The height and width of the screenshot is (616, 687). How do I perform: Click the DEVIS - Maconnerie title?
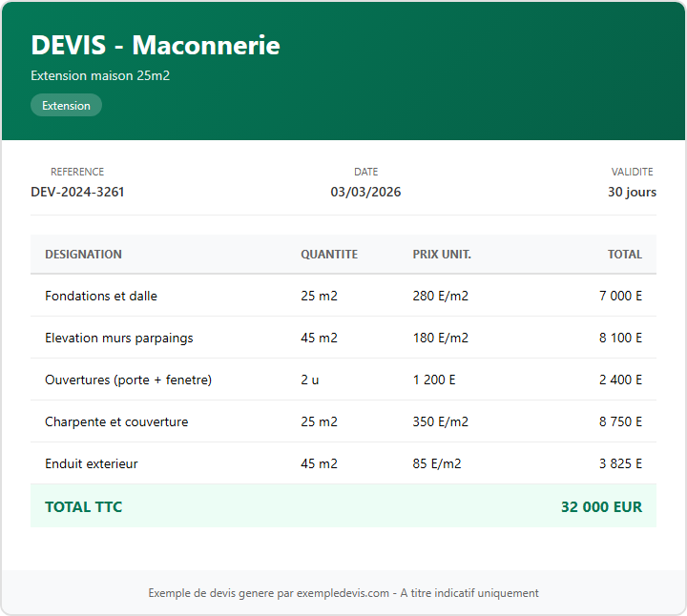[x=156, y=45]
